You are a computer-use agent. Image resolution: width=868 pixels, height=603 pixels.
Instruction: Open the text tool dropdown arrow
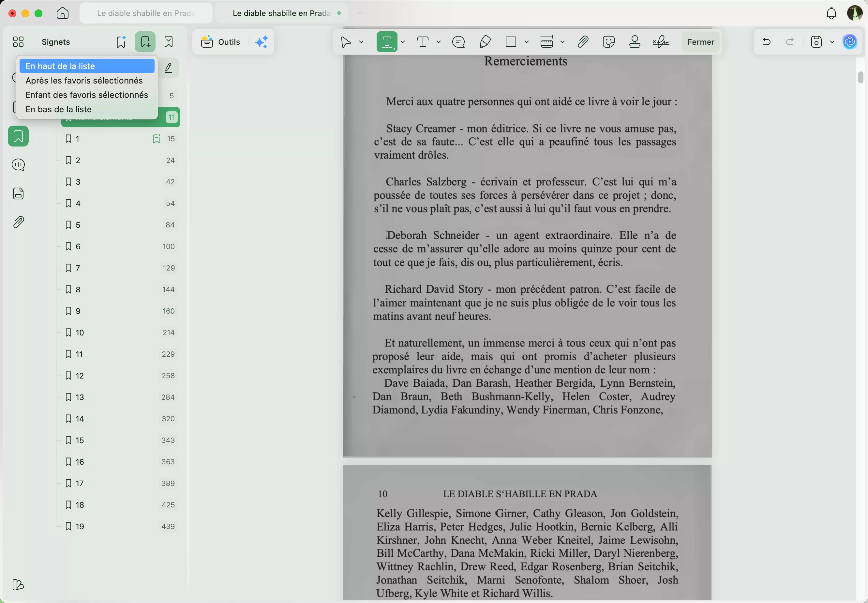click(x=438, y=42)
